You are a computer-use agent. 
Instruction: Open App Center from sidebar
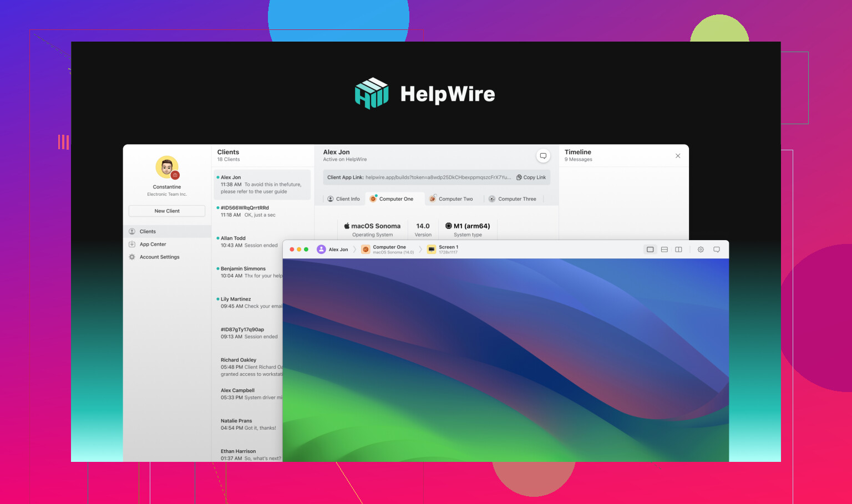click(153, 245)
